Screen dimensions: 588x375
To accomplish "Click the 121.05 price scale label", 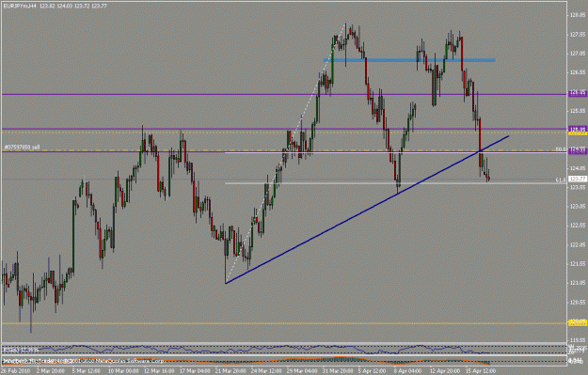I will (x=578, y=283).
